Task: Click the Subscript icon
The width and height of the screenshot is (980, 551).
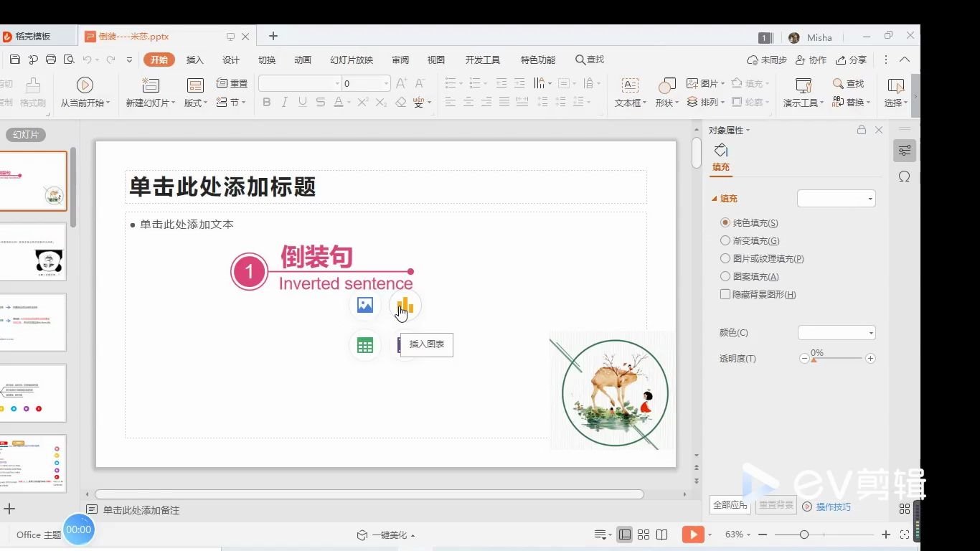Action: pyautogui.click(x=382, y=103)
